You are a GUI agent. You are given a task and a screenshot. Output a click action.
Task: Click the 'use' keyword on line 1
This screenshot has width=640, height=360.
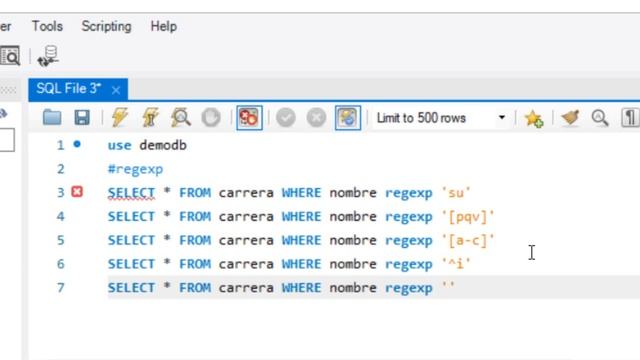(120, 145)
